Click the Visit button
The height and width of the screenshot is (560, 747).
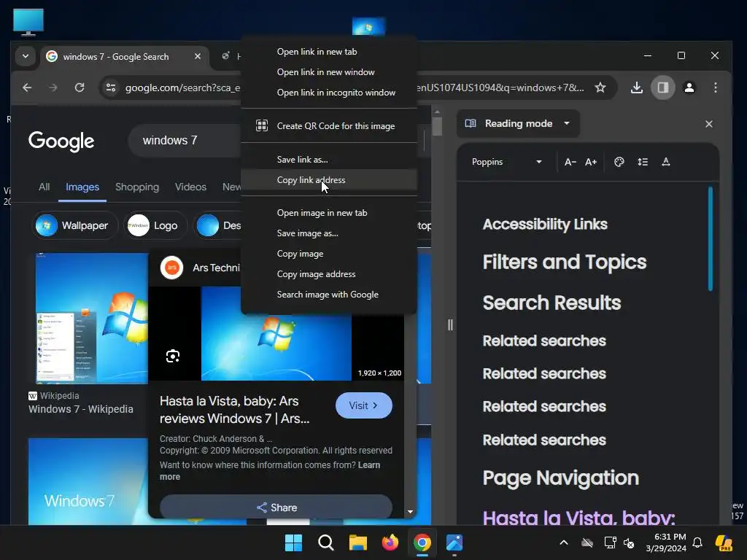point(364,405)
